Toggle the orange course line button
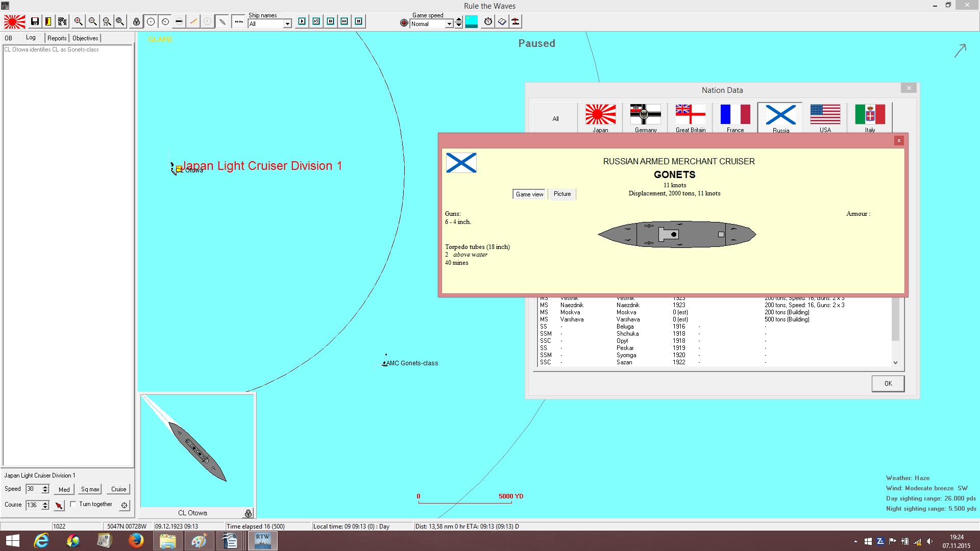Image resolution: width=980 pixels, height=551 pixels. 193,21
